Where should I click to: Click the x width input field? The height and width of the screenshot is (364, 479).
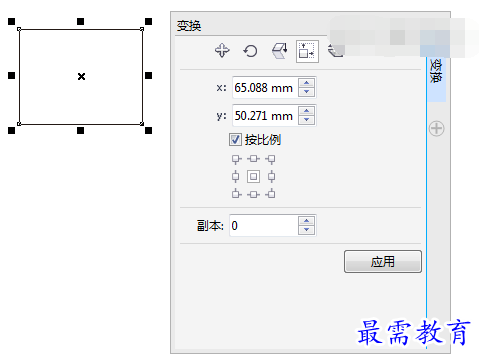(265, 88)
